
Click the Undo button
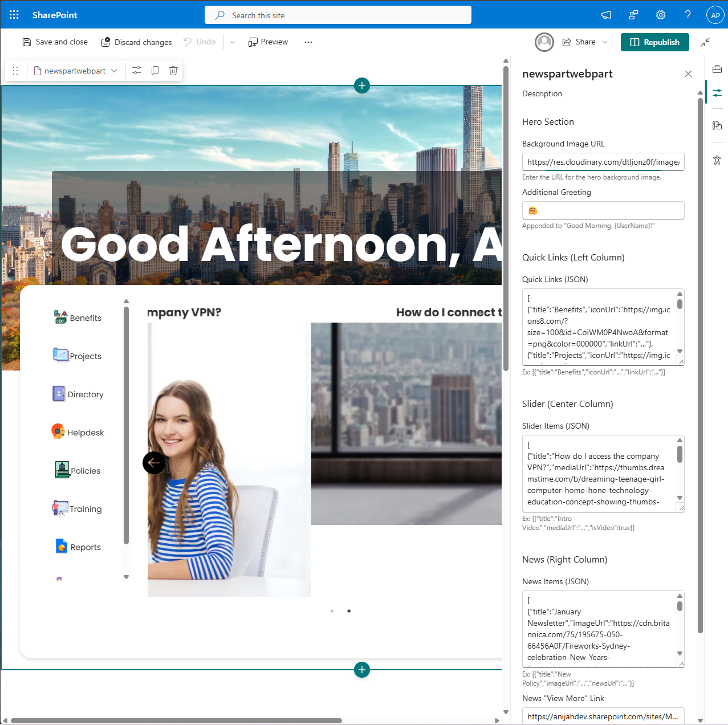(x=200, y=42)
